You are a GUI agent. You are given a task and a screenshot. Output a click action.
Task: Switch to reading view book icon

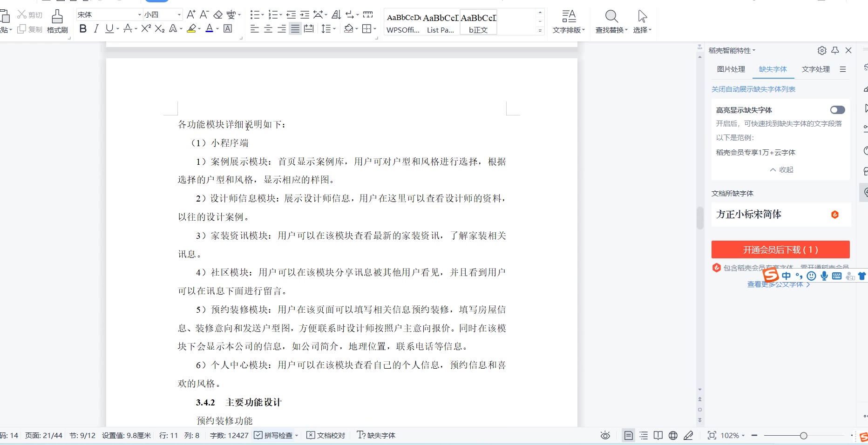click(658, 436)
